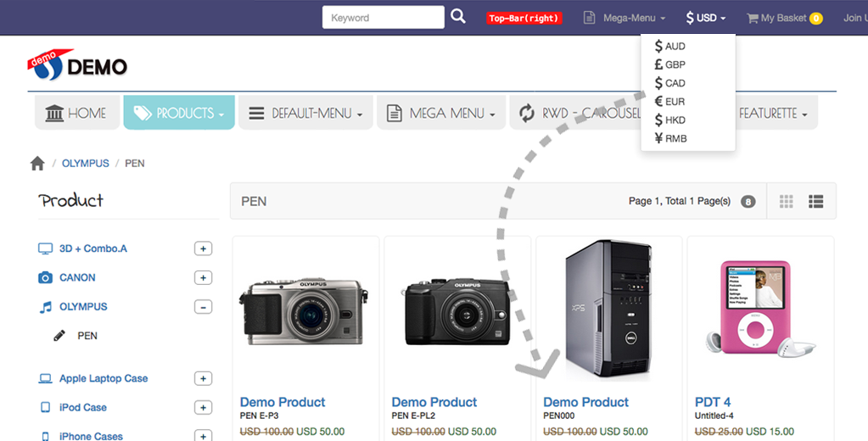868x441 pixels.
Task: Toggle the USD currency dropdown
Action: (706, 18)
